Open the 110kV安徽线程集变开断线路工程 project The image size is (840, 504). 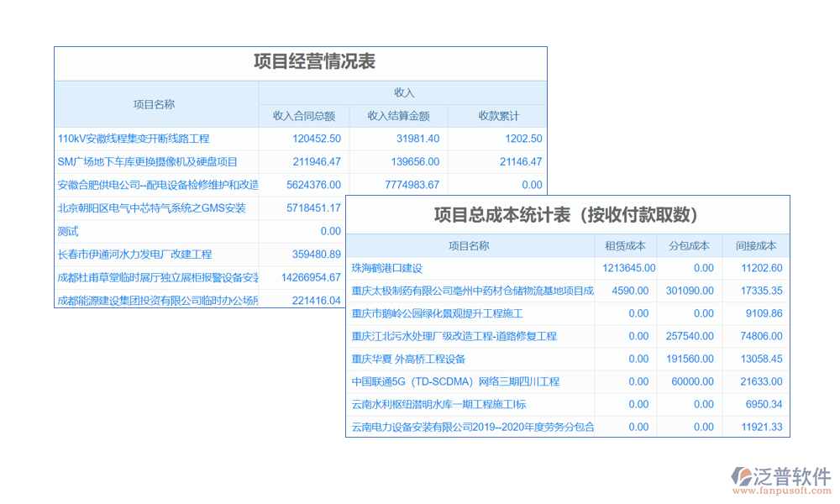point(134,139)
